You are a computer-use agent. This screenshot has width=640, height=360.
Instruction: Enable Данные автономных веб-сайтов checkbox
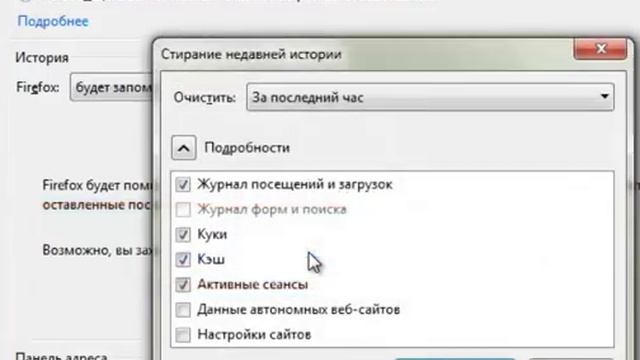(x=183, y=310)
